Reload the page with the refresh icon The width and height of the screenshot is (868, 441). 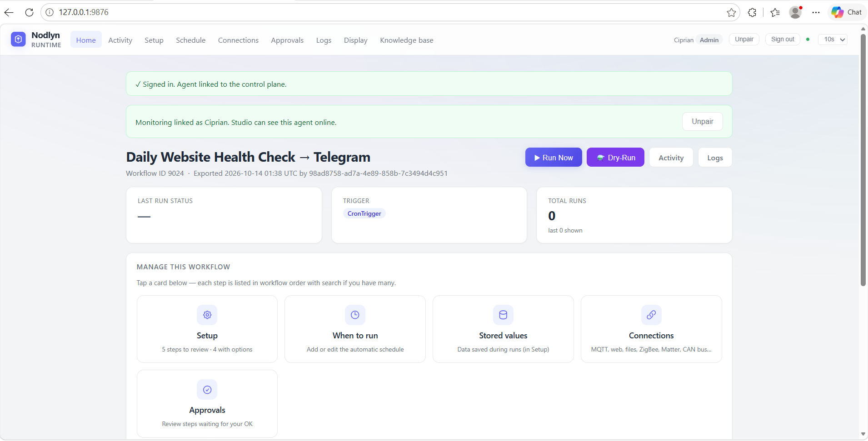[x=29, y=12]
